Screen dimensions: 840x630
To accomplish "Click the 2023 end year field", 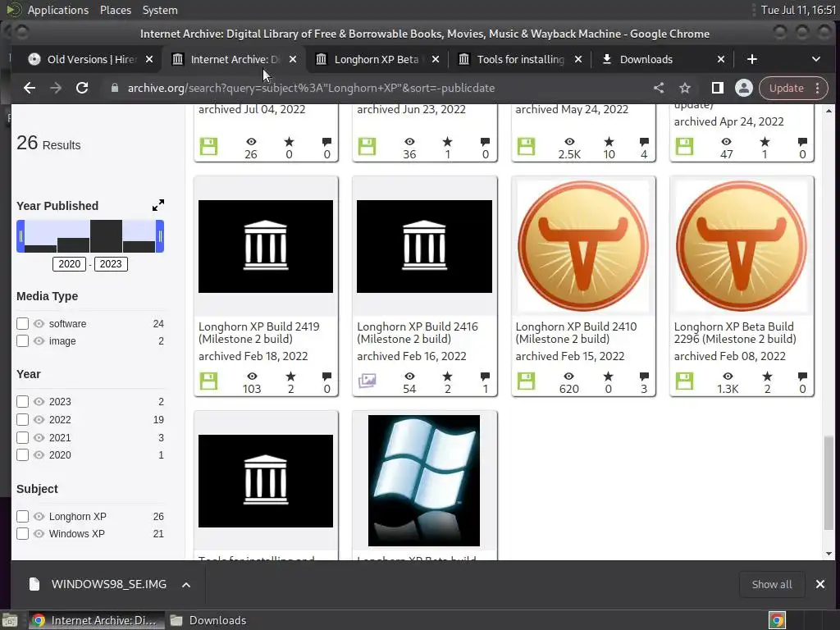I will (x=111, y=263).
